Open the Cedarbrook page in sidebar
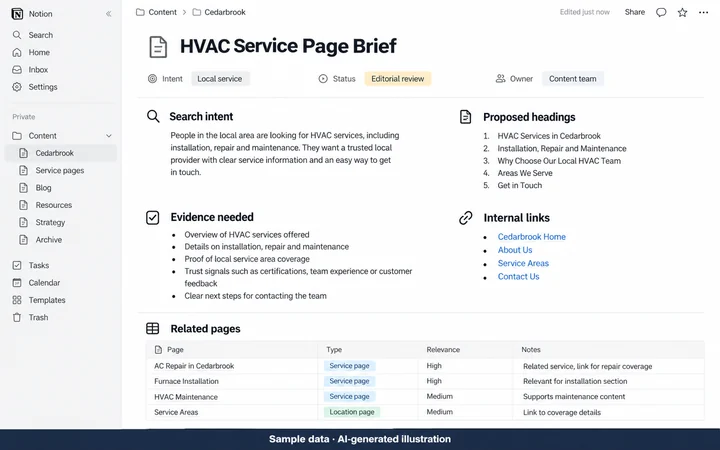 (61, 153)
